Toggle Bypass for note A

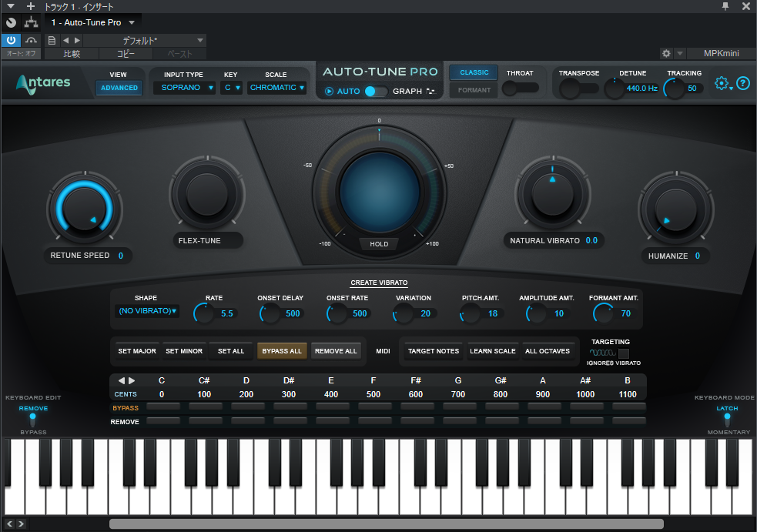point(544,407)
